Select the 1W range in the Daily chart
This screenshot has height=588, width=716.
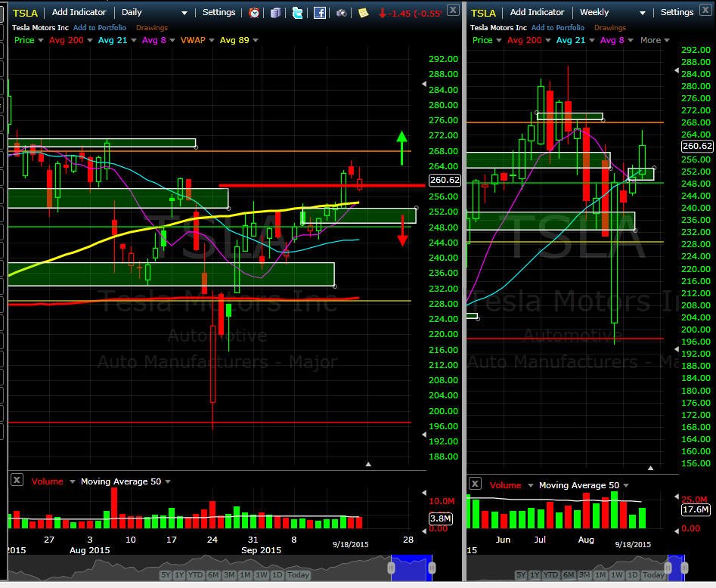point(261,574)
